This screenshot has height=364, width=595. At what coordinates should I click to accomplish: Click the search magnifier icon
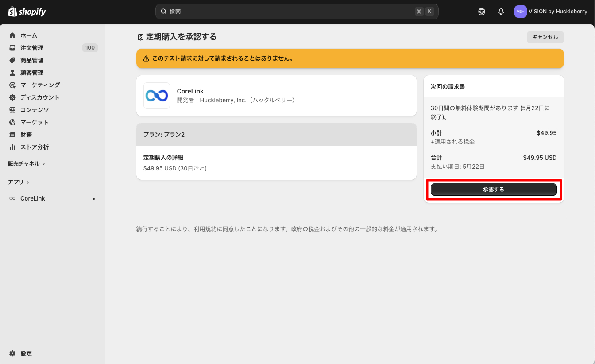point(163,12)
